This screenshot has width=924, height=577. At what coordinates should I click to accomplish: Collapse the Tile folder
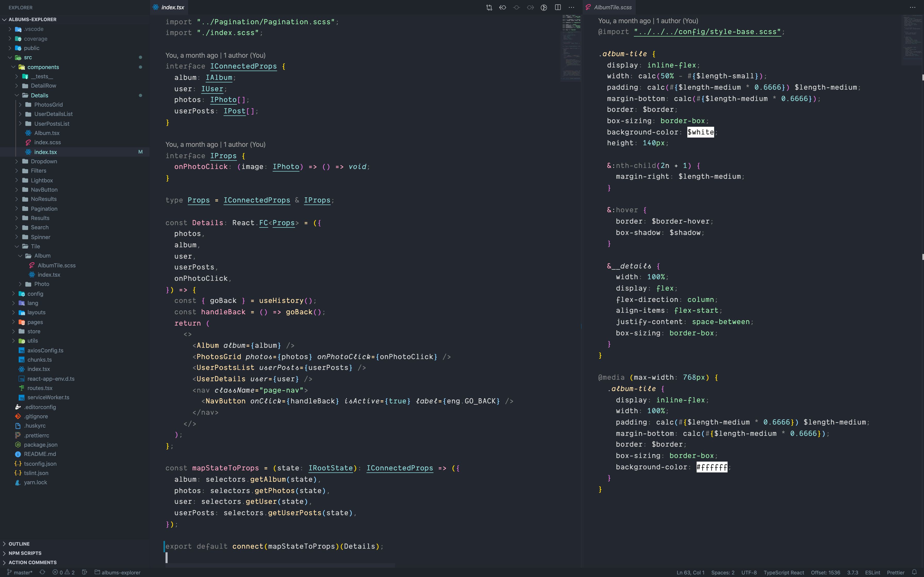pyautogui.click(x=35, y=246)
